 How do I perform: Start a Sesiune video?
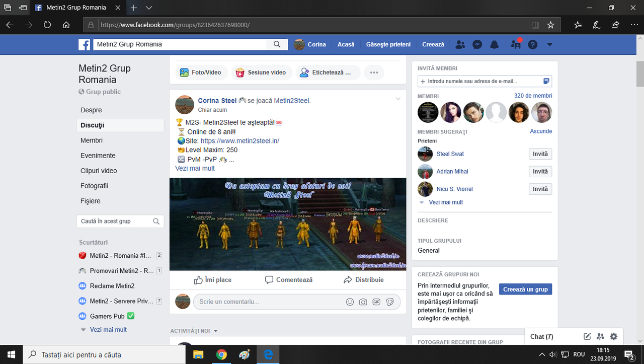(x=262, y=72)
